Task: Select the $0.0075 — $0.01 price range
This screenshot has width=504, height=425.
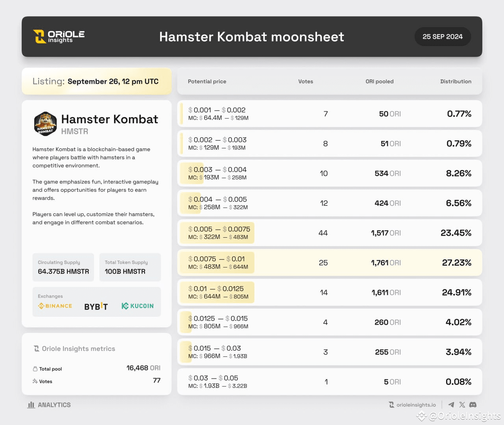Action: [217, 259]
